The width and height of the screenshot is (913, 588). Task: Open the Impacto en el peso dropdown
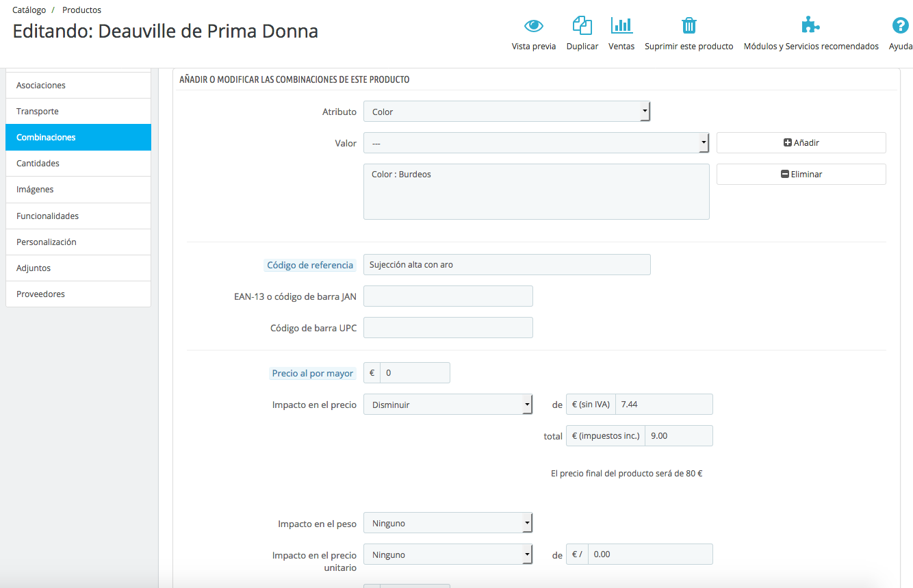(x=448, y=524)
